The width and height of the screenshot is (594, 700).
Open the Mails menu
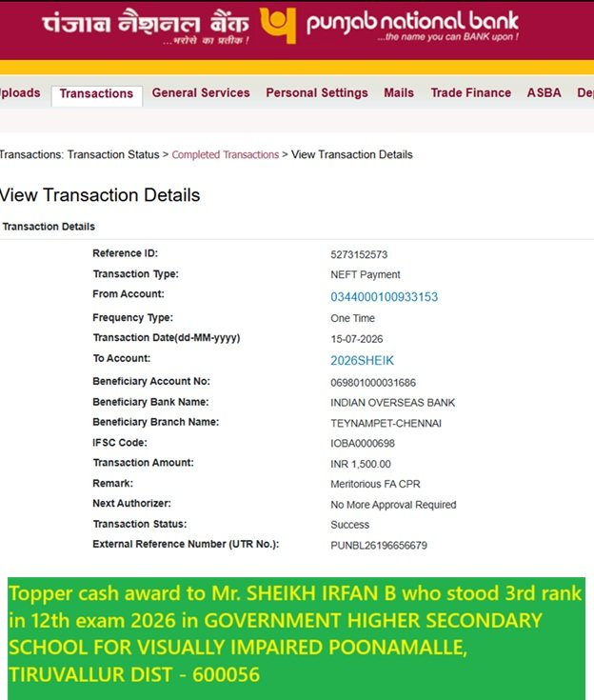tap(399, 93)
